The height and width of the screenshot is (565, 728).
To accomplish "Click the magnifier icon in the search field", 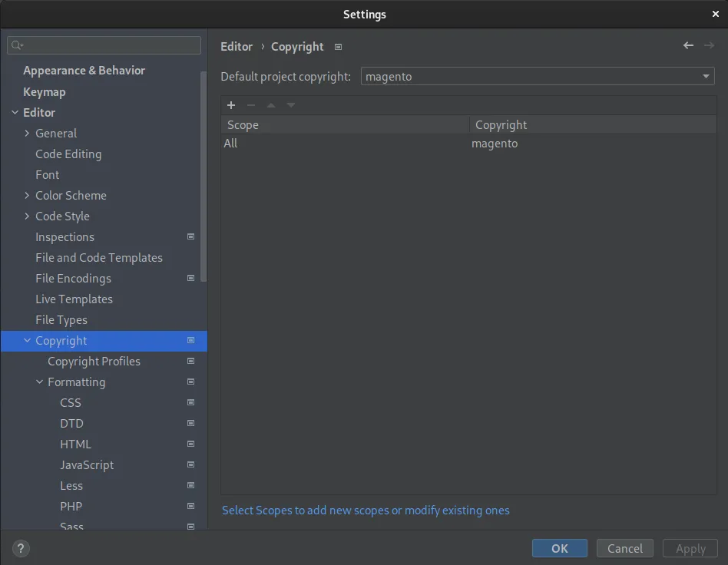I will (16, 45).
